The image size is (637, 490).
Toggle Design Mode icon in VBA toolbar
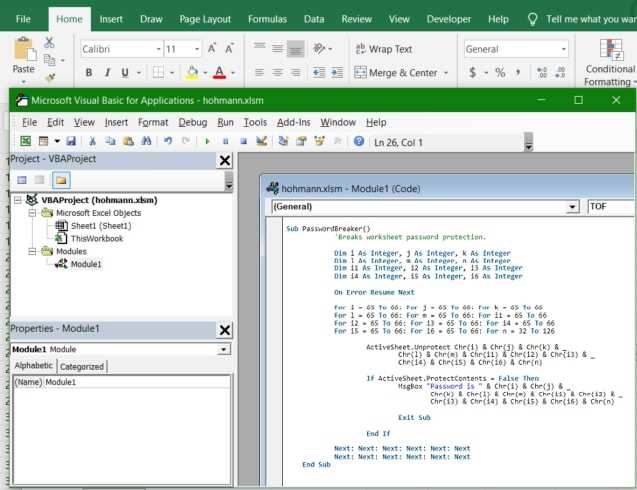[x=262, y=141]
